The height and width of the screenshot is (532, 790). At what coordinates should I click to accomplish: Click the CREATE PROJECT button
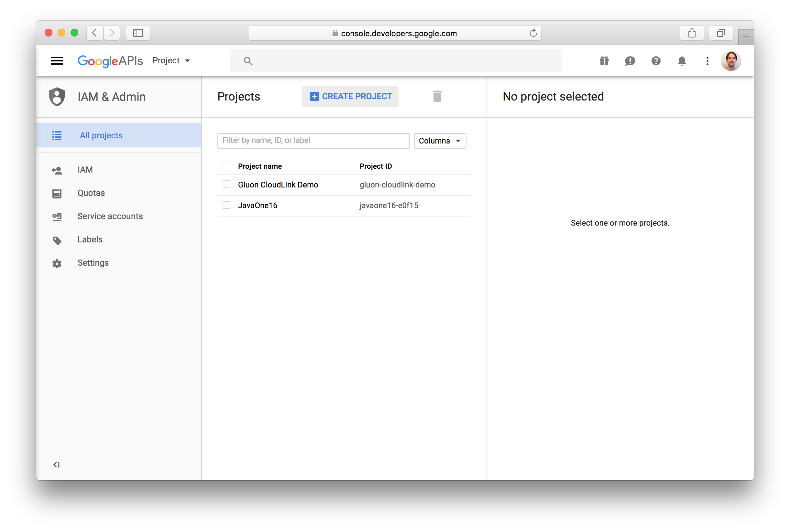tap(350, 96)
